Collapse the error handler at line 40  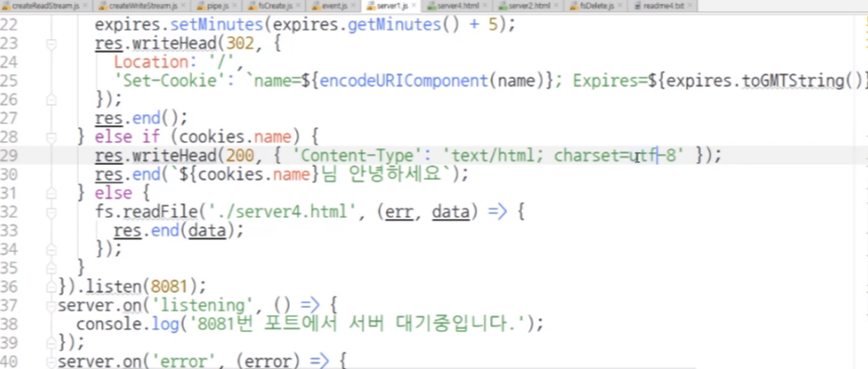tap(51, 362)
